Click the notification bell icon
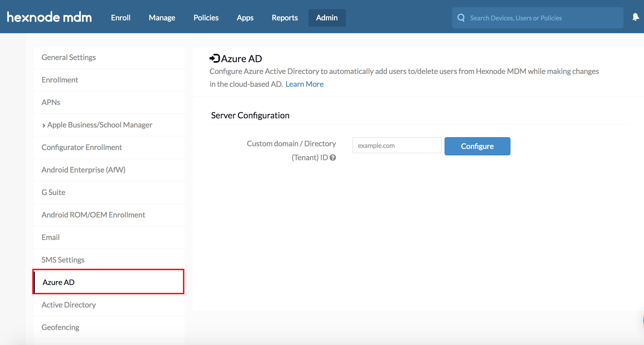 (x=636, y=17)
